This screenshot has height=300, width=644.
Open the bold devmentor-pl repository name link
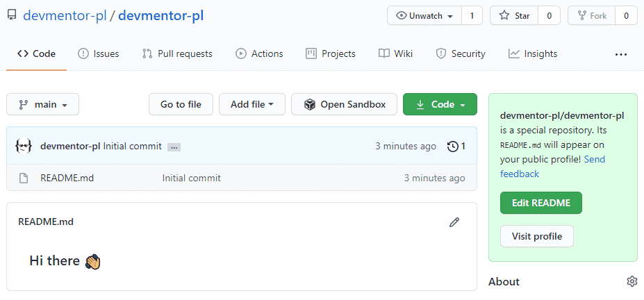coord(161,15)
